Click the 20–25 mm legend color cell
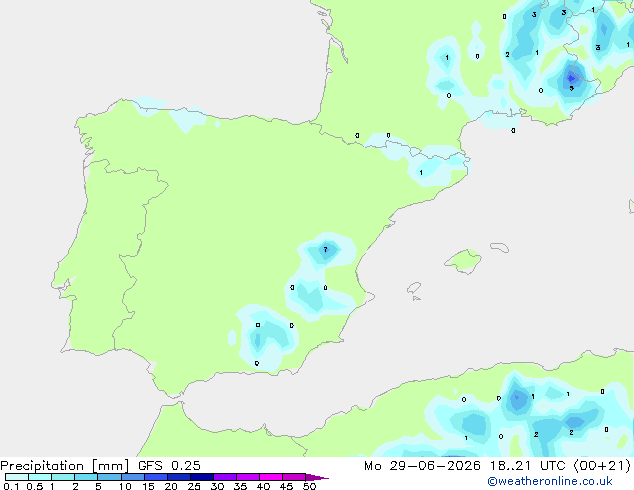 click(x=178, y=477)
